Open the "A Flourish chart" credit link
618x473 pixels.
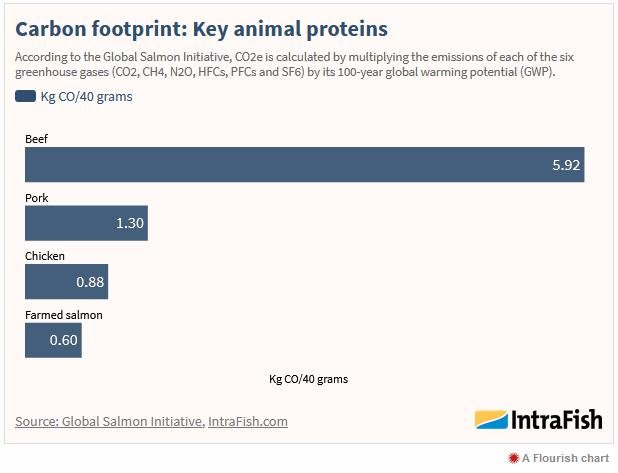click(564, 458)
